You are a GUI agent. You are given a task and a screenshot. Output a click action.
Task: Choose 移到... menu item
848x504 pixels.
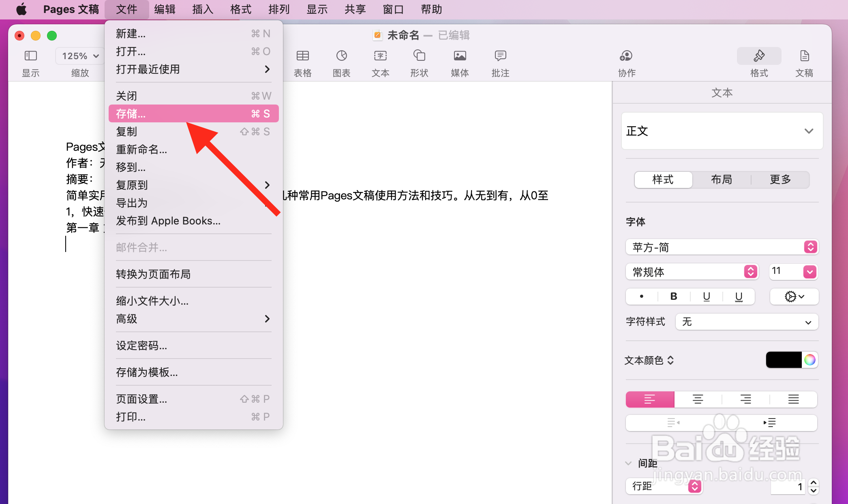pyautogui.click(x=193, y=167)
